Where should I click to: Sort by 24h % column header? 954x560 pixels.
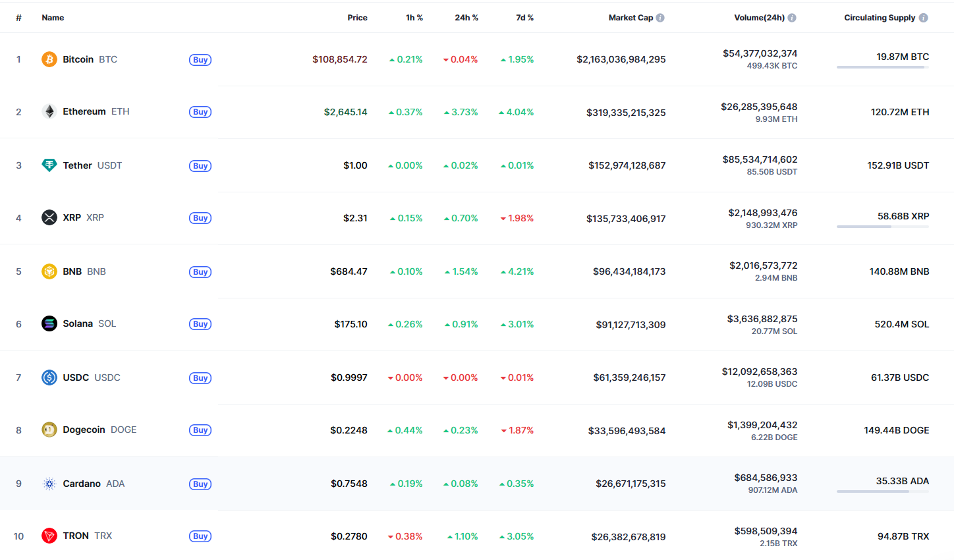[x=466, y=18]
